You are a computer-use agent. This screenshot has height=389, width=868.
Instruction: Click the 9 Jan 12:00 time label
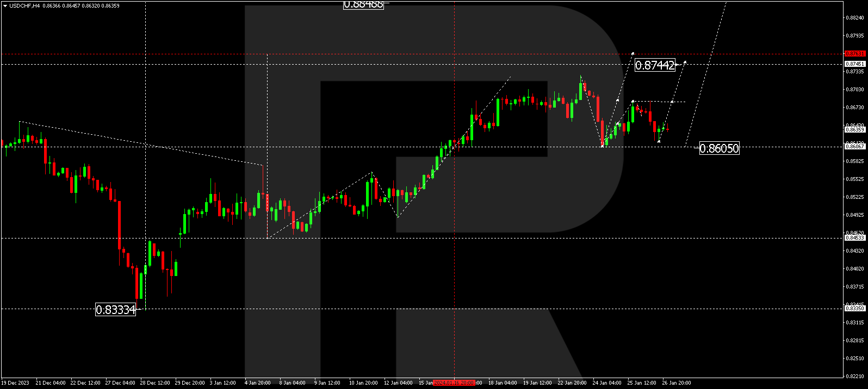coord(327,383)
